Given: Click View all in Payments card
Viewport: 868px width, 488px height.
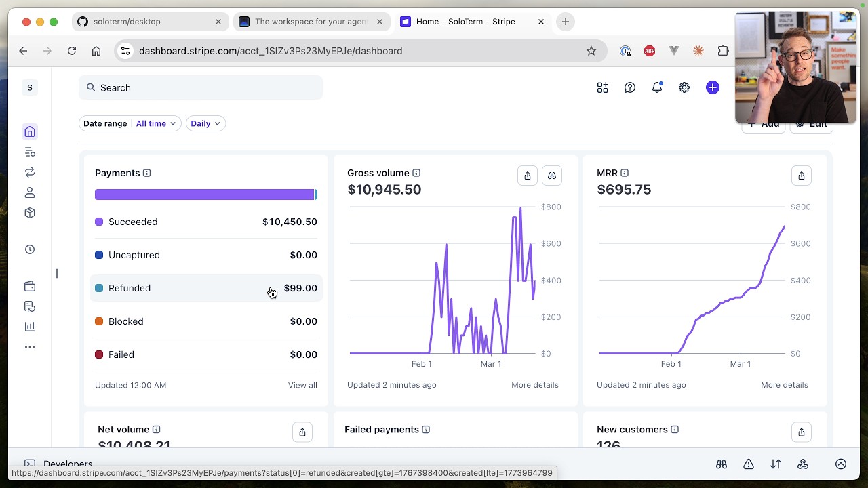Looking at the screenshot, I should point(302,385).
